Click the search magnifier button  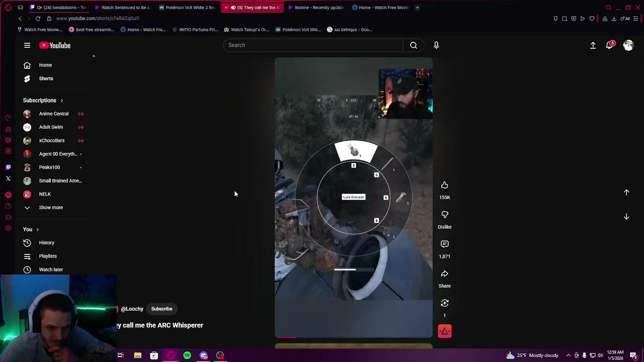[414, 45]
